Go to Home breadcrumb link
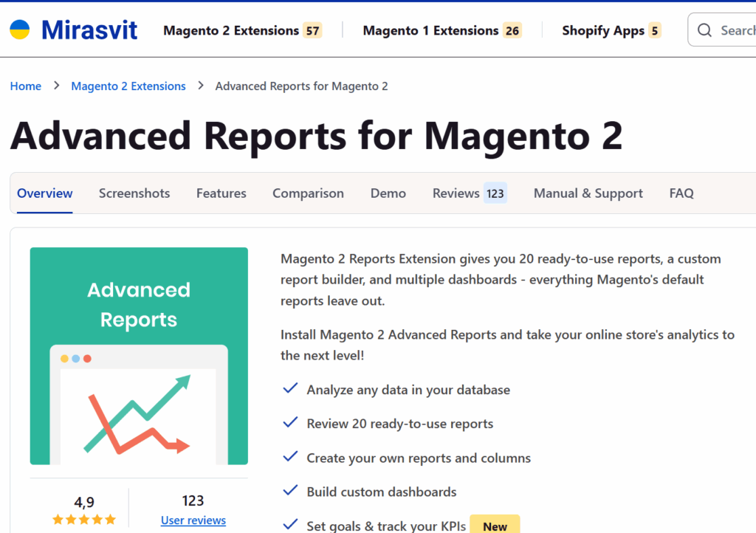 pos(26,86)
